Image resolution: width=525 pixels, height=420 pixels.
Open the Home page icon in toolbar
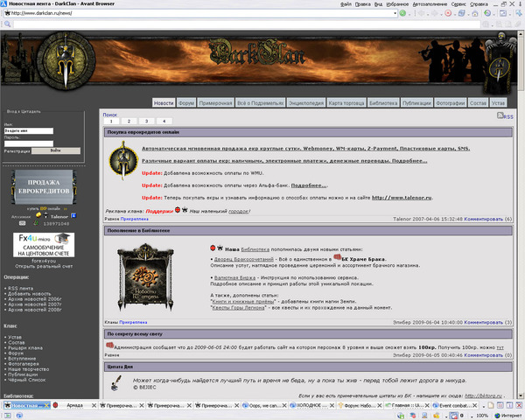(475, 13)
